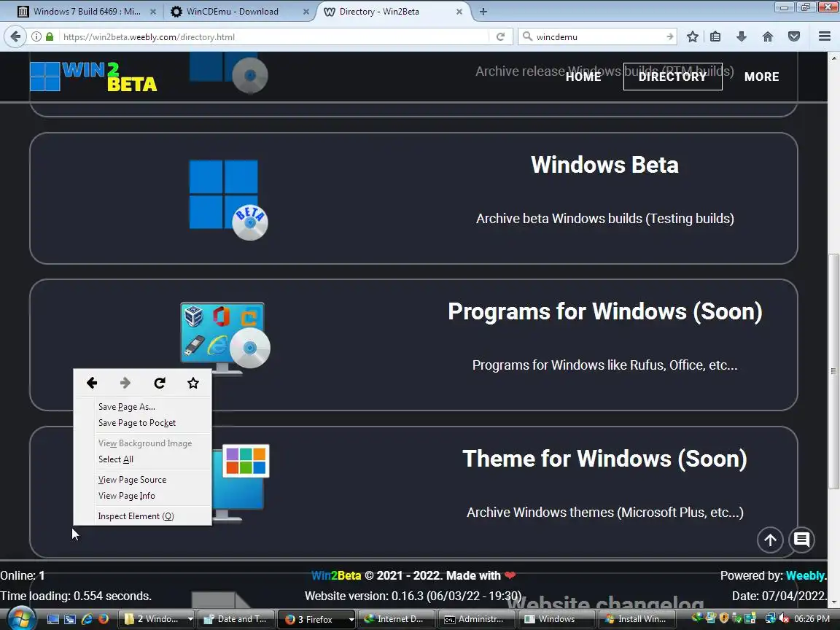Click the browser Back arrow button
The height and width of the screenshot is (630, 840).
[15, 36]
